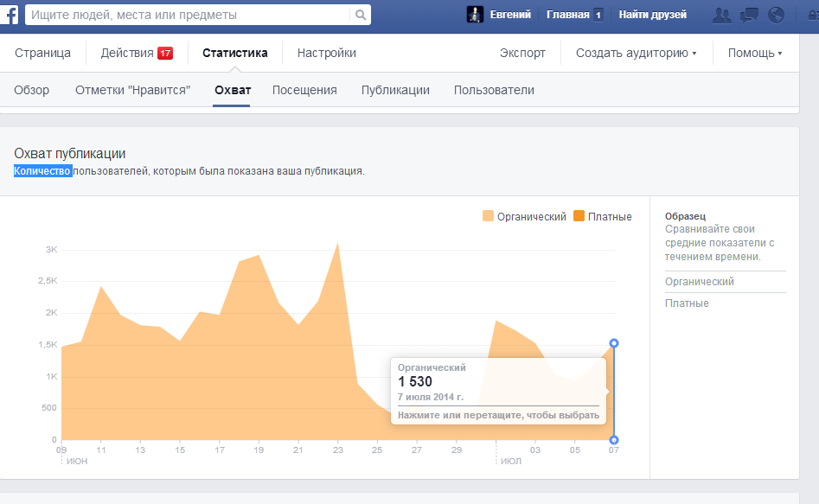
Task: Toggle the Органический legend item
Action: (x=524, y=216)
